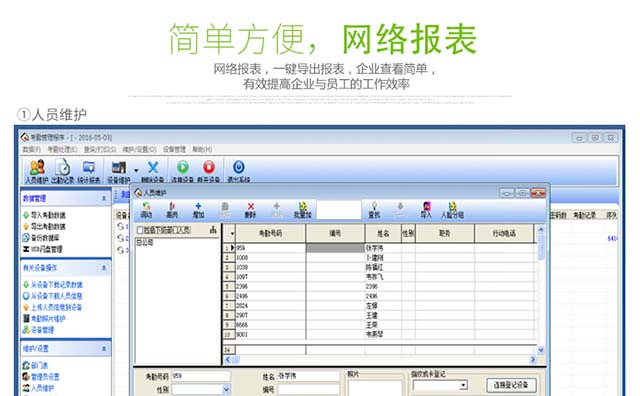Click 离职 in 人员维护 toolbar
The image size is (640, 396).
coord(172,210)
